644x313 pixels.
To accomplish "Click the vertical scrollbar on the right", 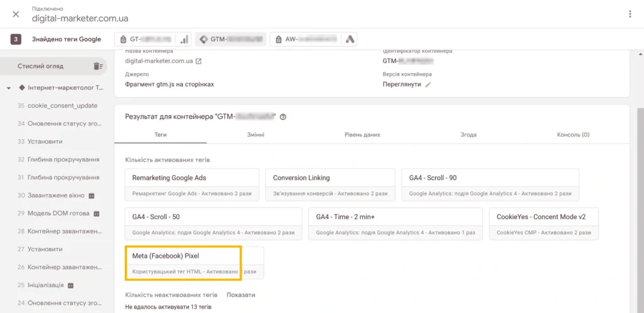I will click(x=640, y=210).
